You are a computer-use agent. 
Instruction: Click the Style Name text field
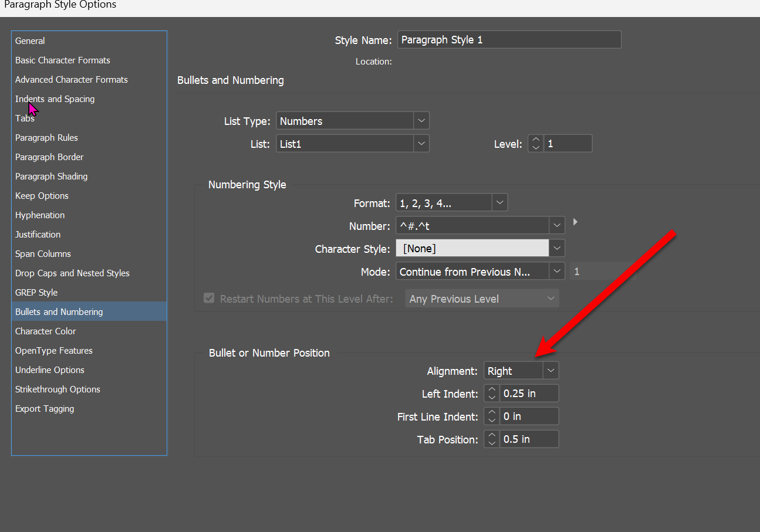509,40
